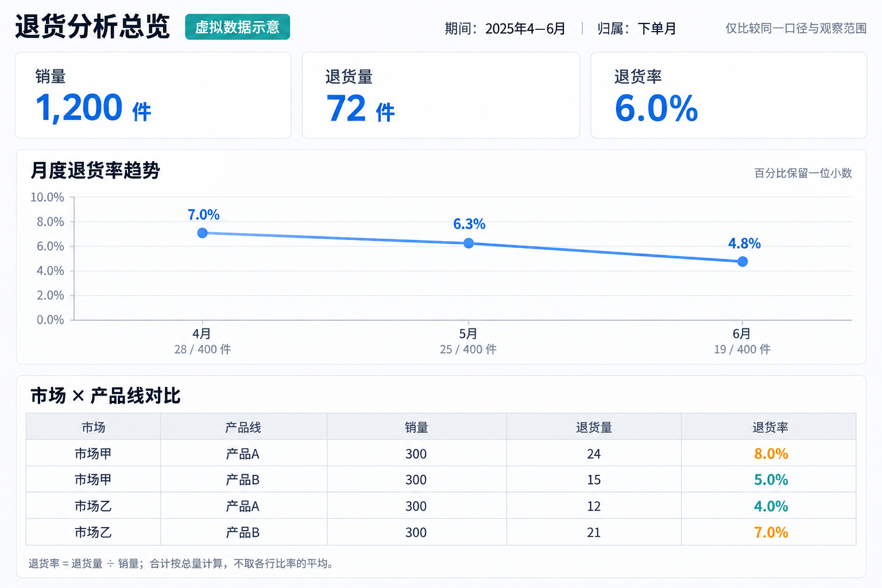
Task: Click the period text 期间：2025年4—6月
Action: [505, 28]
